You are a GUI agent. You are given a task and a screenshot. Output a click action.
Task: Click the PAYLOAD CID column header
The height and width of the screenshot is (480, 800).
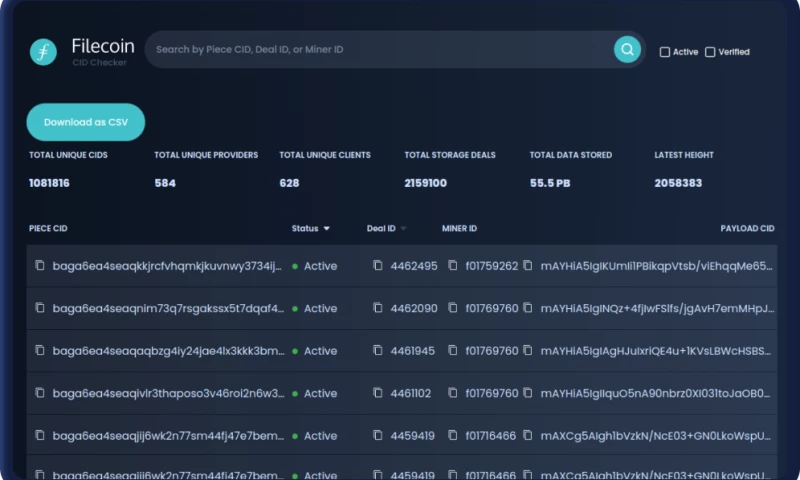747,229
